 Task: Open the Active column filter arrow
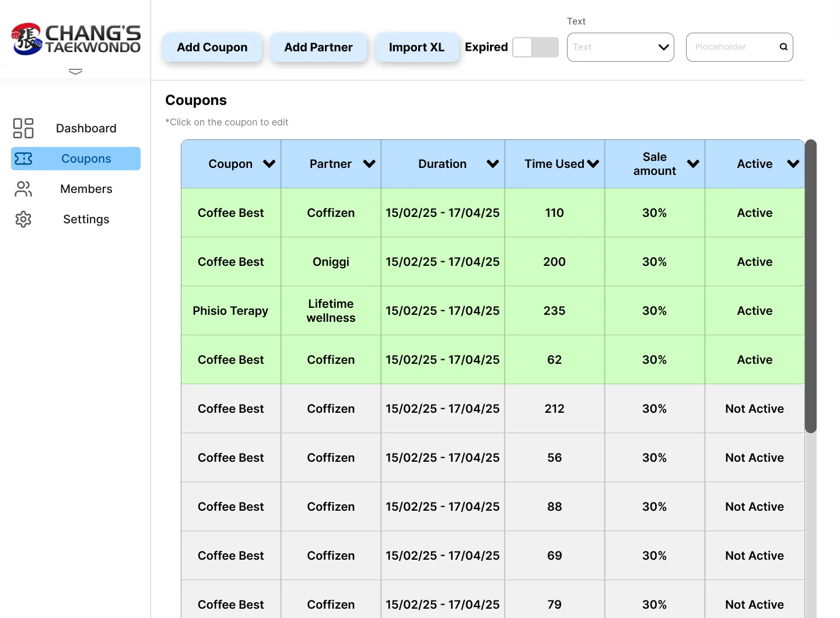click(x=793, y=164)
